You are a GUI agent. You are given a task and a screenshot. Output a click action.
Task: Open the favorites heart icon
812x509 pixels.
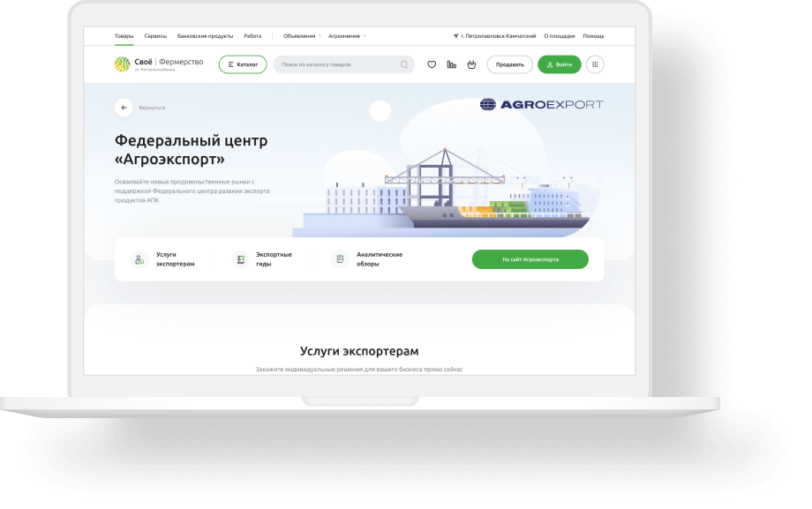pyautogui.click(x=432, y=64)
